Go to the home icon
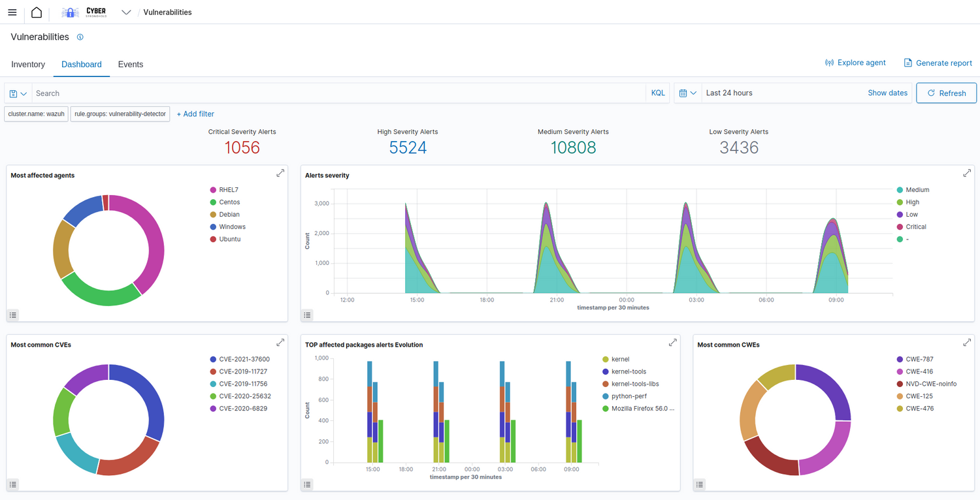 click(37, 12)
